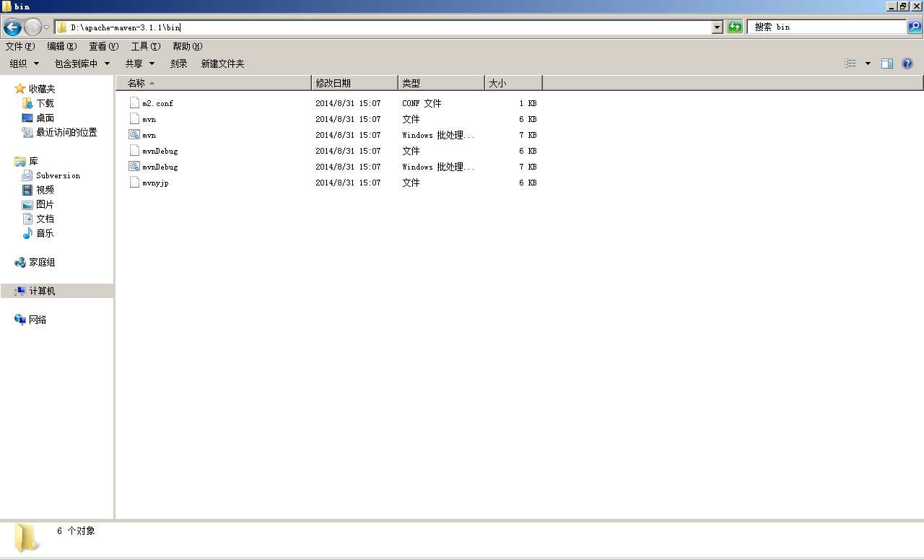Image resolution: width=924 pixels, height=560 pixels.
Task: Click the 6 个对象 status text
Action: coord(76,531)
